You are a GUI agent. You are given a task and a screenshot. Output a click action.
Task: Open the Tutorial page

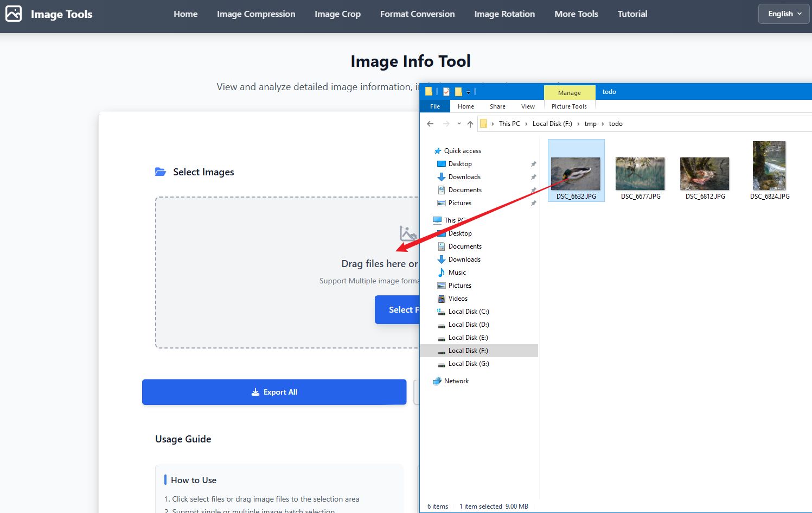tap(632, 14)
